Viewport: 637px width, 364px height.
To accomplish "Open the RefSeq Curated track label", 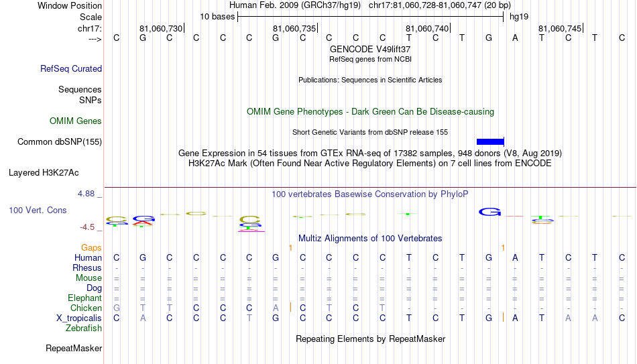I will 71,68.
